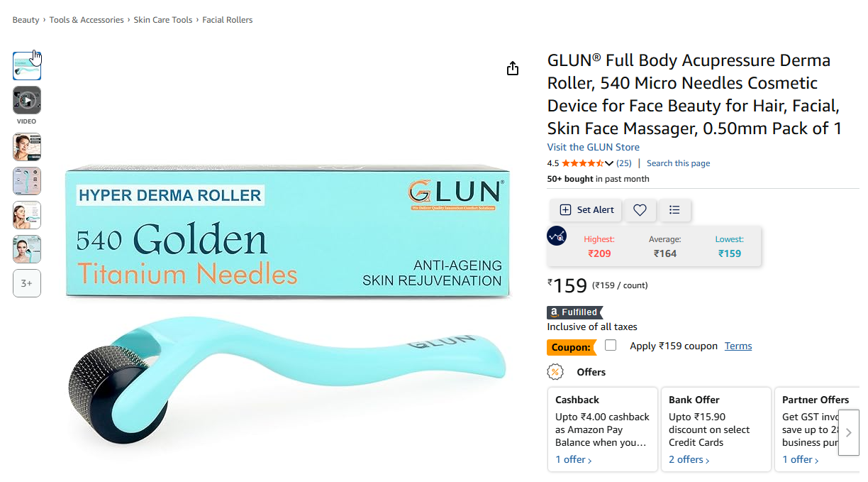Tick the Apply ₹159 coupon checkbox
The image size is (868, 482).
click(611, 345)
